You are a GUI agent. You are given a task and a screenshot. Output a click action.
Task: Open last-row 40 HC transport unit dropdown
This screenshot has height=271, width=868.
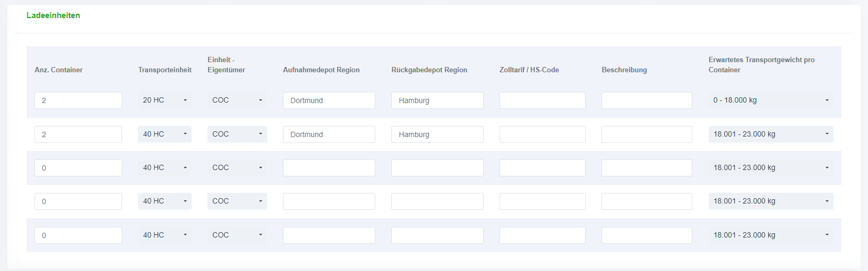(x=165, y=235)
